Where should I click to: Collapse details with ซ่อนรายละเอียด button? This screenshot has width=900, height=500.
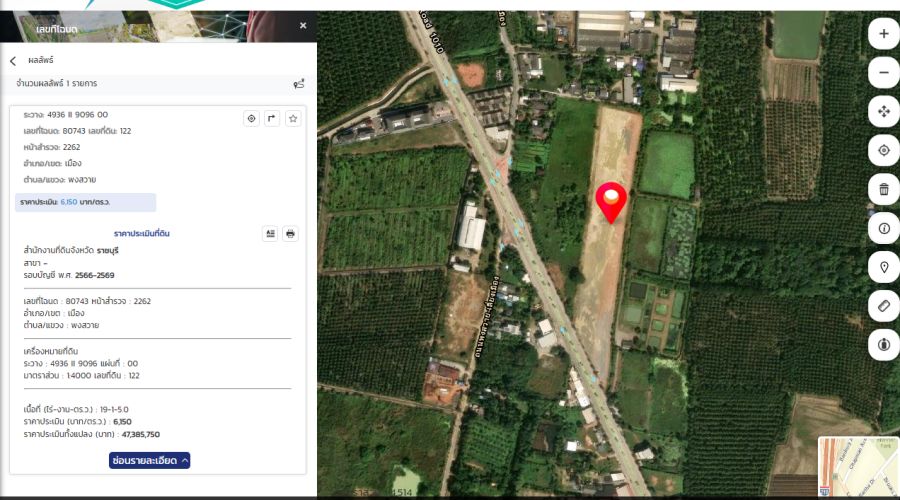[150, 460]
